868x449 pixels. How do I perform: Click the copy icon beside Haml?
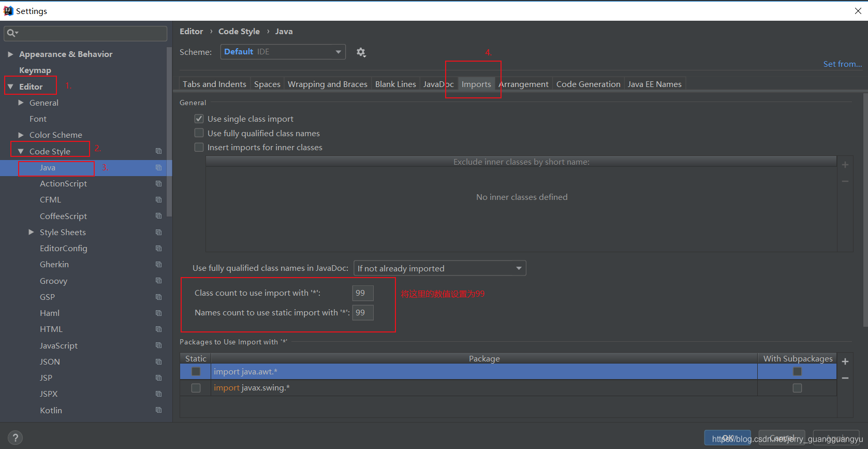tap(159, 313)
